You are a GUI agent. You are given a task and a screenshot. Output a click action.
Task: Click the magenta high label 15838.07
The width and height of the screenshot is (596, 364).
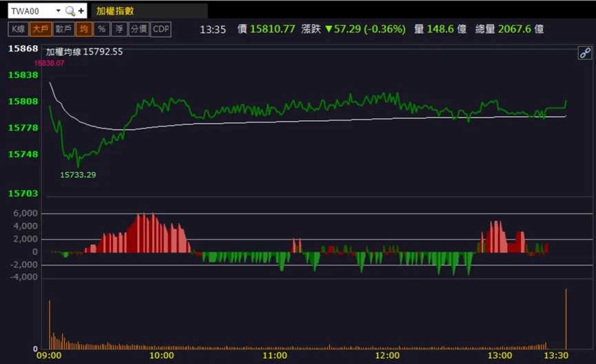pos(49,63)
